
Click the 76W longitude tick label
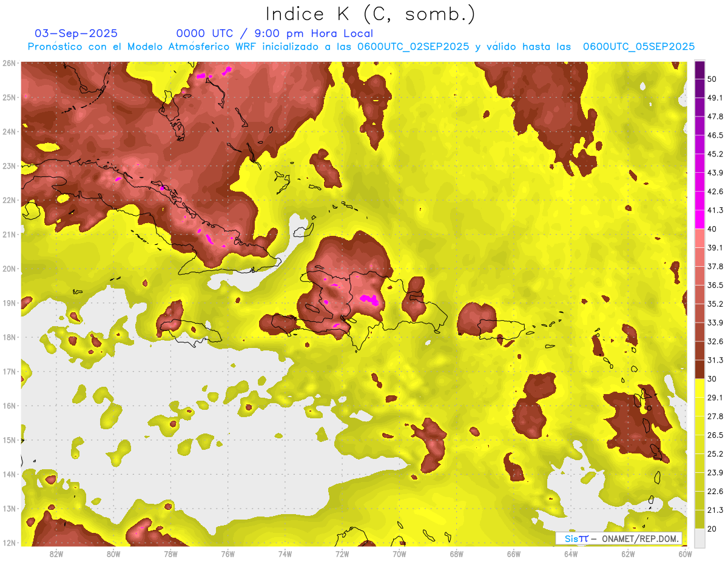coord(227,554)
